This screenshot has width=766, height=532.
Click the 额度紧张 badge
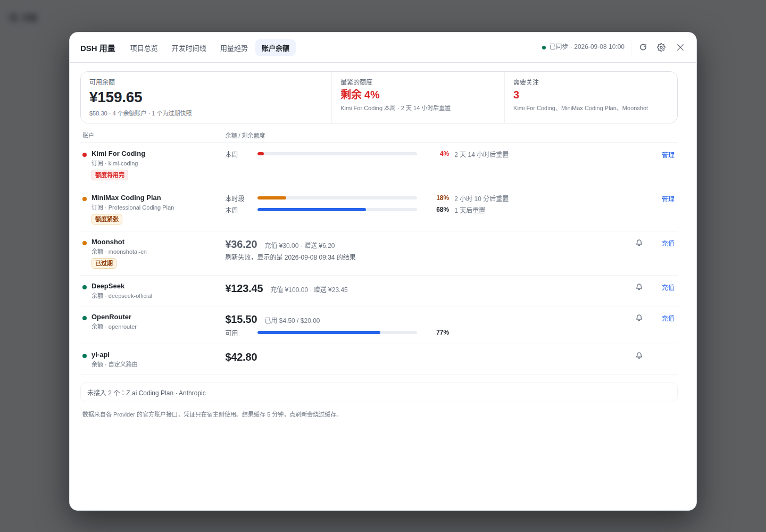[x=107, y=219]
